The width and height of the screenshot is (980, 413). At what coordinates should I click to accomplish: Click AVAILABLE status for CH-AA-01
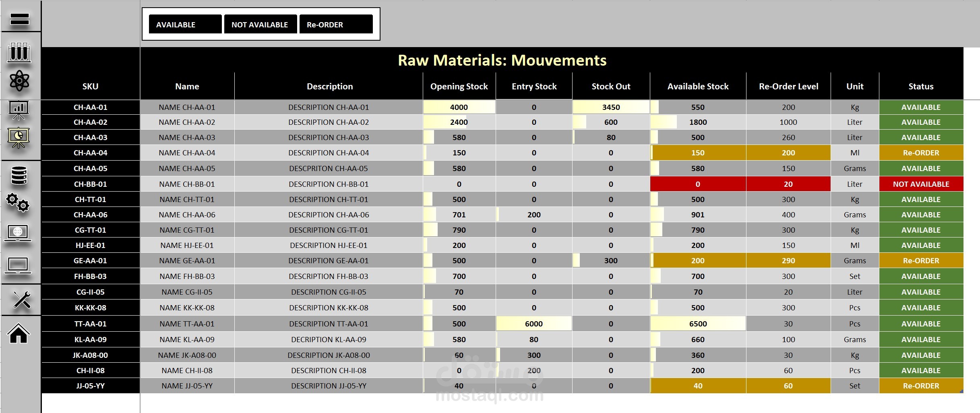tap(921, 107)
